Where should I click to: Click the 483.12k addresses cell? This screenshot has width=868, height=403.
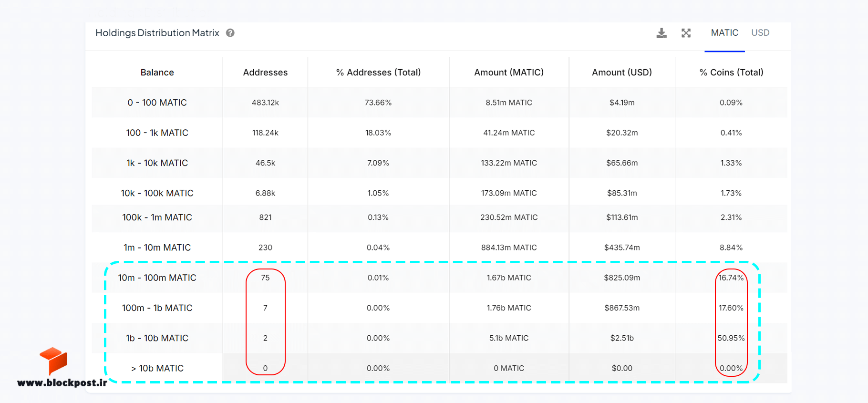point(265,103)
